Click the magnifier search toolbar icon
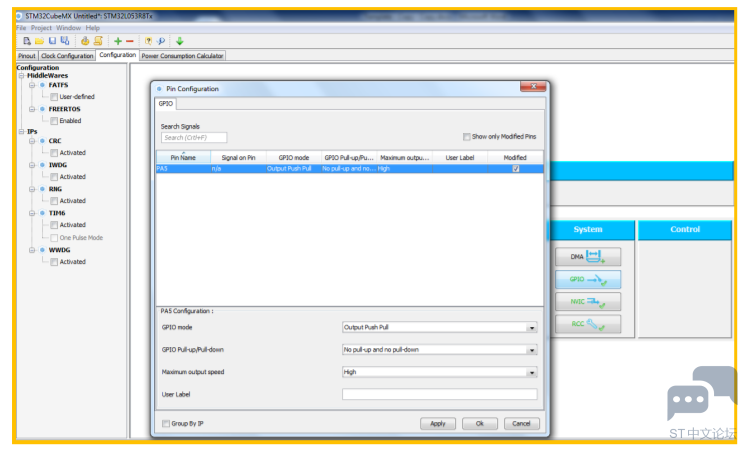The height and width of the screenshot is (449, 746). pyautogui.click(x=161, y=41)
